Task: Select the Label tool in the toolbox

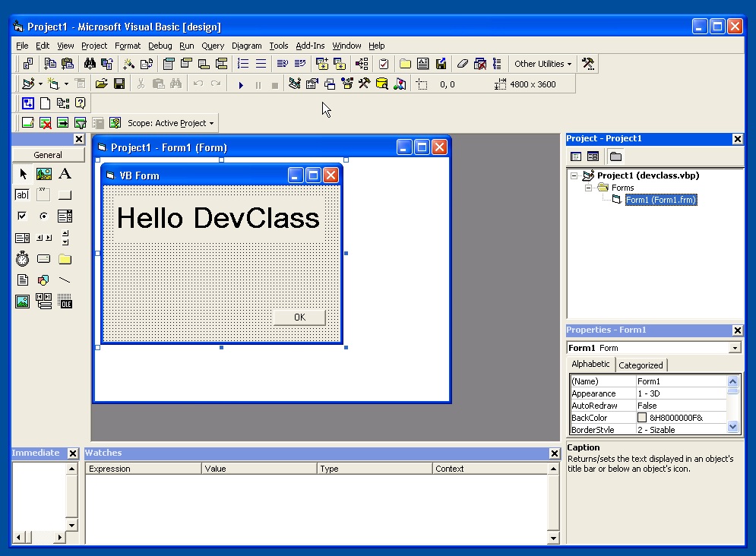Action: click(x=65, y=173)
